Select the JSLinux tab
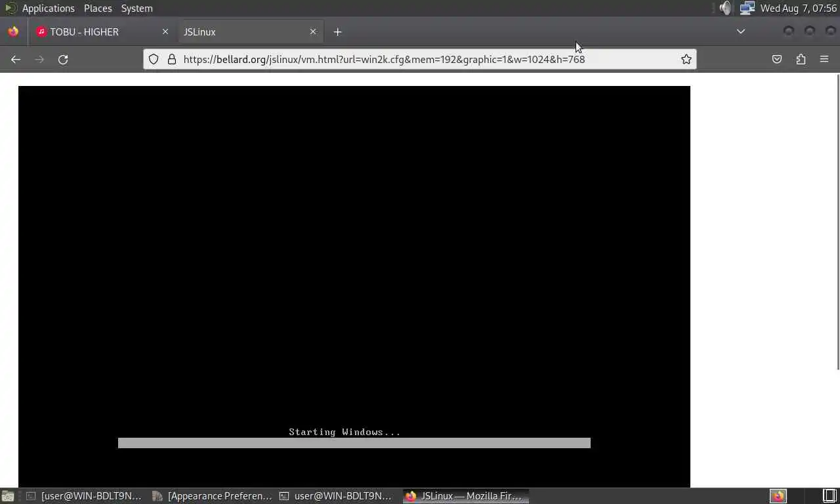 (x=250, y=31)
